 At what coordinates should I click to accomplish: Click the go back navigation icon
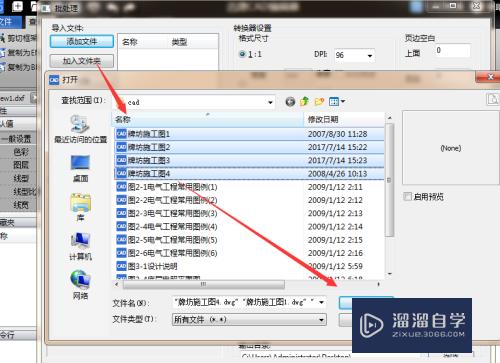coord(290,101)
